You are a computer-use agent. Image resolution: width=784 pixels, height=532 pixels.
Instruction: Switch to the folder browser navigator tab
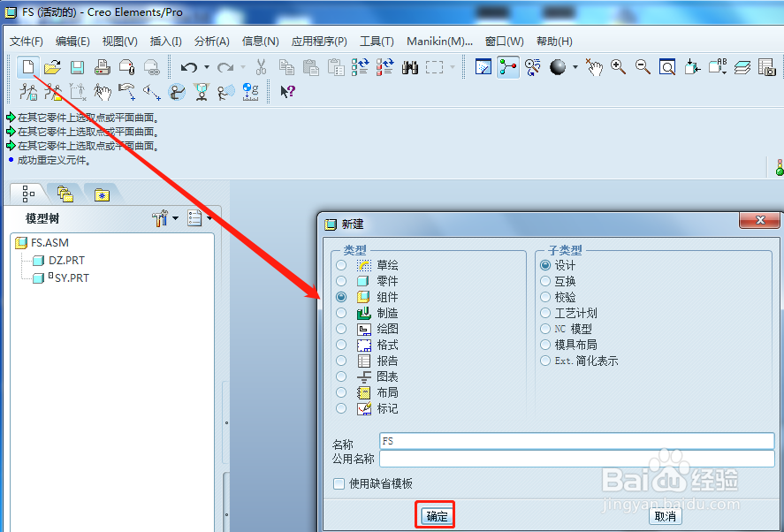[x=65, y=194]
